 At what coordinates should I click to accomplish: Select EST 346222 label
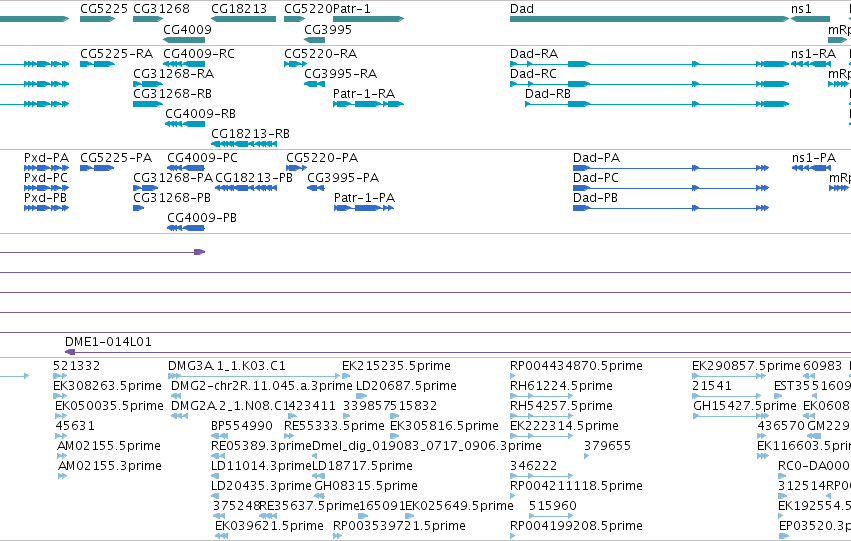[x=534, y=467]
